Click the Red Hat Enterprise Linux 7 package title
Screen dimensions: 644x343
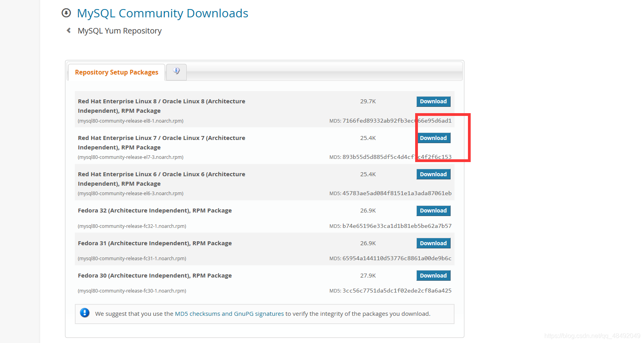coord(161,143)
